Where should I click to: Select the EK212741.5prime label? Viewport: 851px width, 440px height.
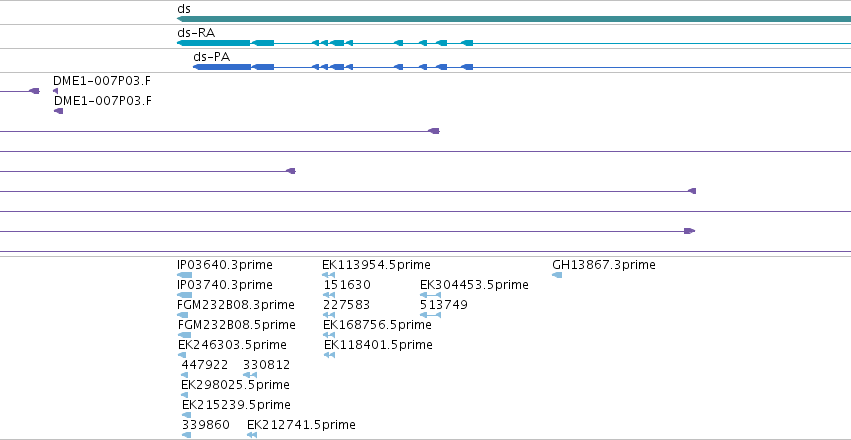[301, 425]
